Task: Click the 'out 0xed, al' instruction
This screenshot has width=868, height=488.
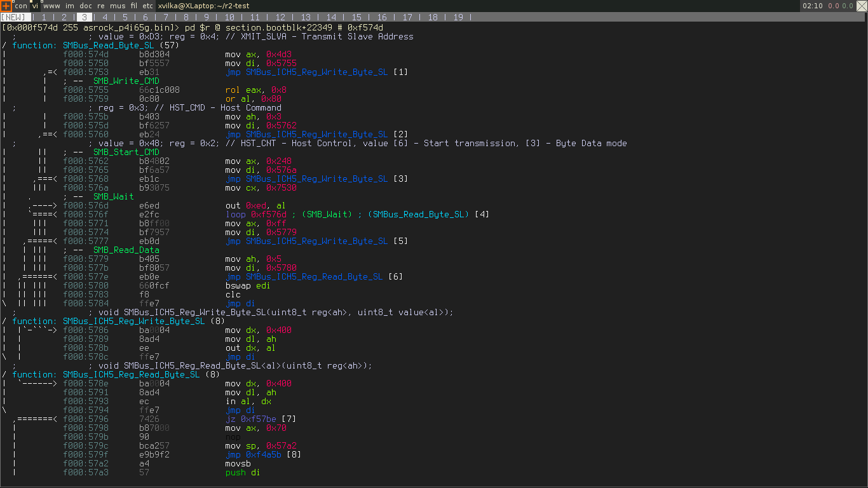Action: (x=255, y=205)
